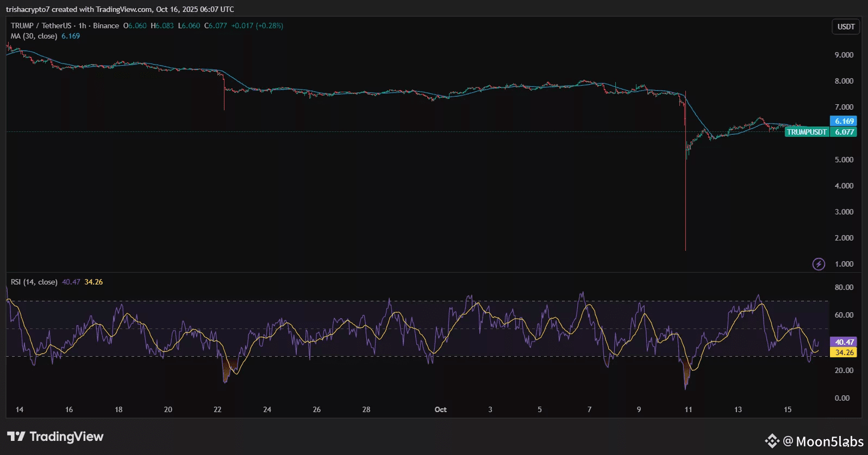Click the 11 date label on time axis

[x=688, y=409]
